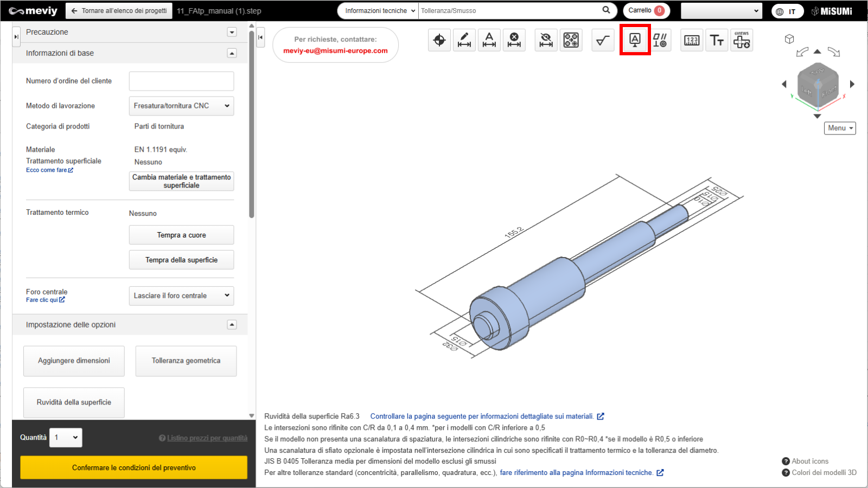The image size is (868, 488).
Task: Open the view cube Menu dropdown
Action: pos(840,128)
